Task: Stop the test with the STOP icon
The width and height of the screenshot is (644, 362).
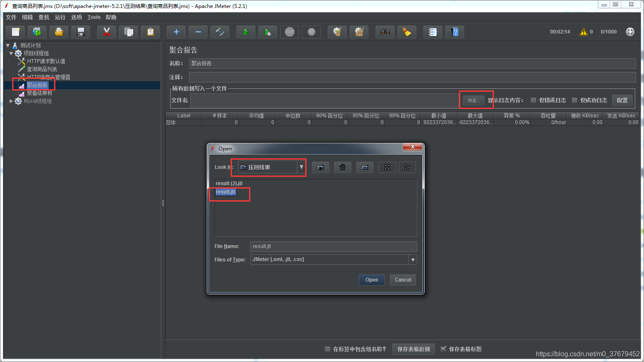Action: tap(290, 32)
